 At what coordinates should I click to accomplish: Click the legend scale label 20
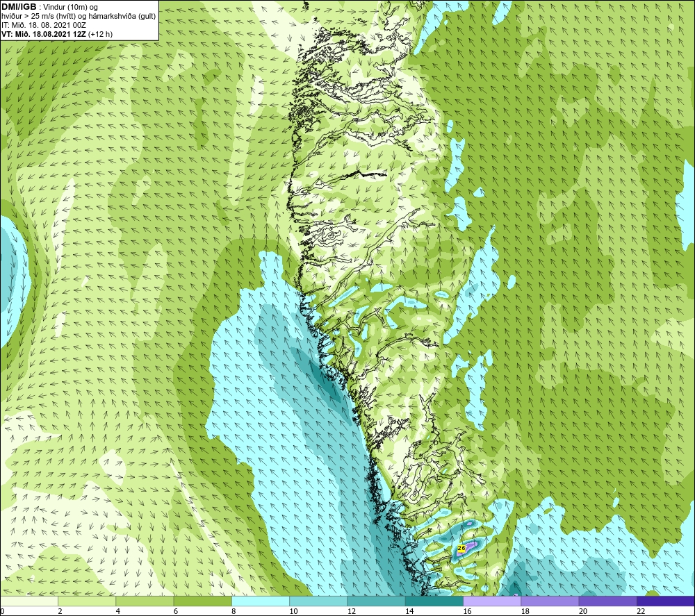583,611
